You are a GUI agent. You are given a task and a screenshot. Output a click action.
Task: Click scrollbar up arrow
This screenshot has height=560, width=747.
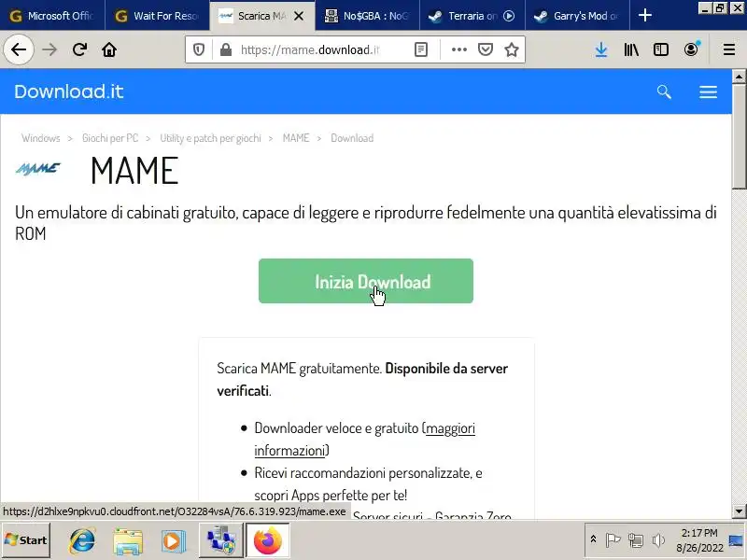(739, 77)
